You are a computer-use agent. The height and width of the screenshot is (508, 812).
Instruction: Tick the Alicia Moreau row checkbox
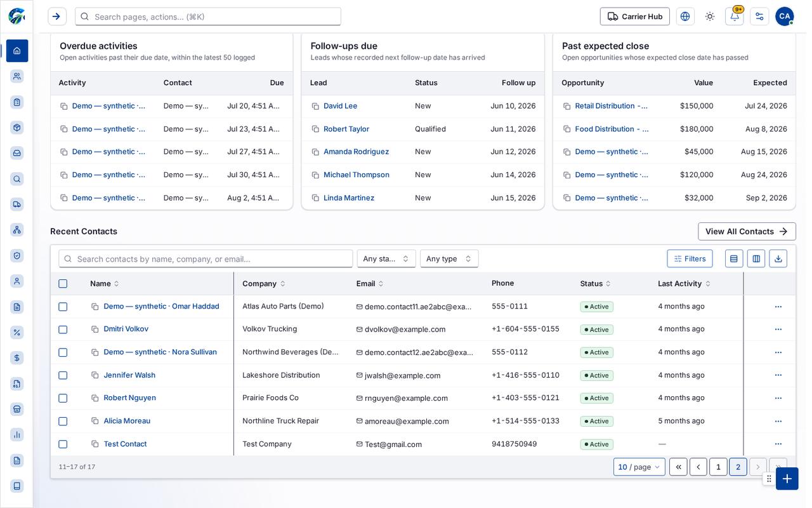(63, 421)
